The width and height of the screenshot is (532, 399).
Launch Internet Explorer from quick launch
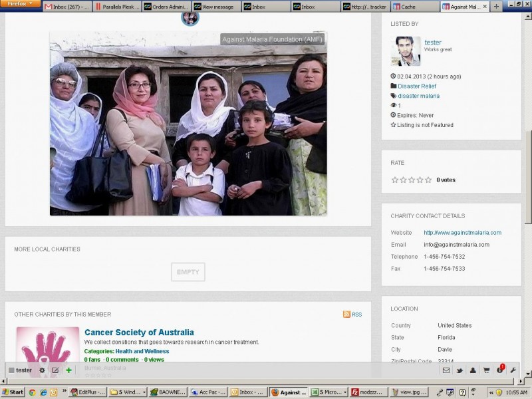point(43,392)
